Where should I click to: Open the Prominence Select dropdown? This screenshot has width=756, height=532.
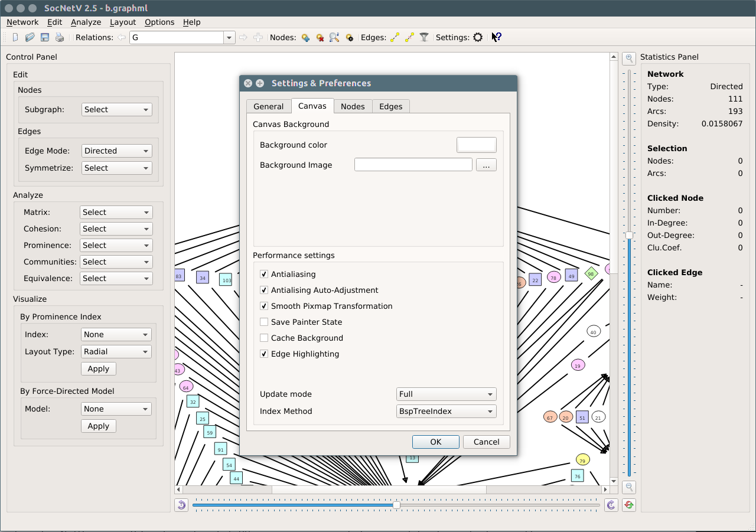point(116,245)
